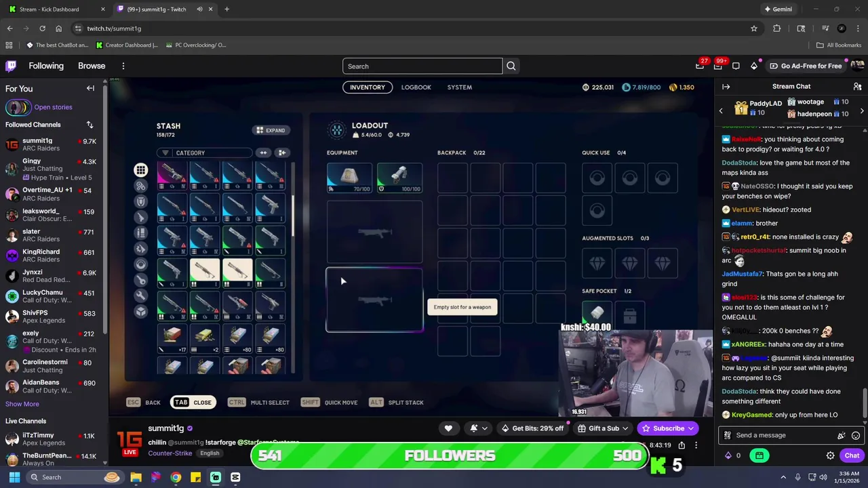Expand the stash with the Expand button

click(x=271, y=130)
